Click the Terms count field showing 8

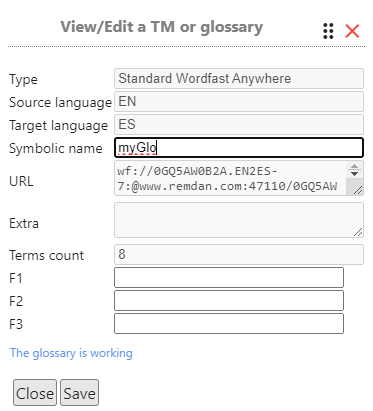[x=239, y=254]
